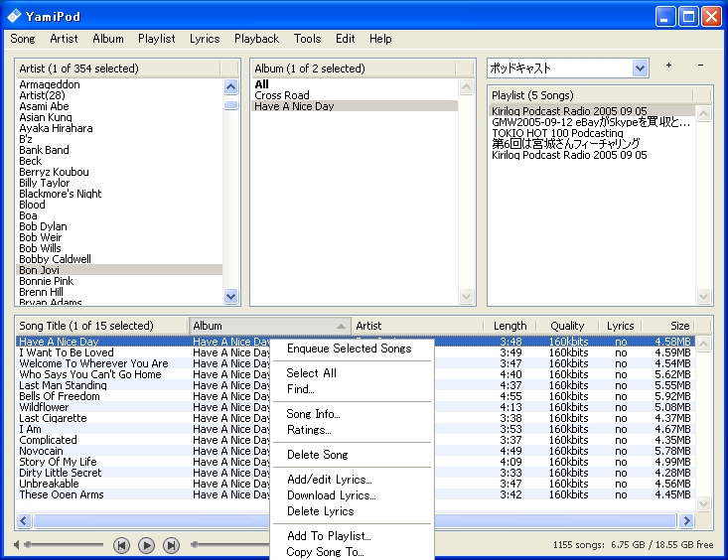Choose Add/edit Lyrics...
Image resolution: width=728 pixels, height=560 pixels.
(352, 480)
